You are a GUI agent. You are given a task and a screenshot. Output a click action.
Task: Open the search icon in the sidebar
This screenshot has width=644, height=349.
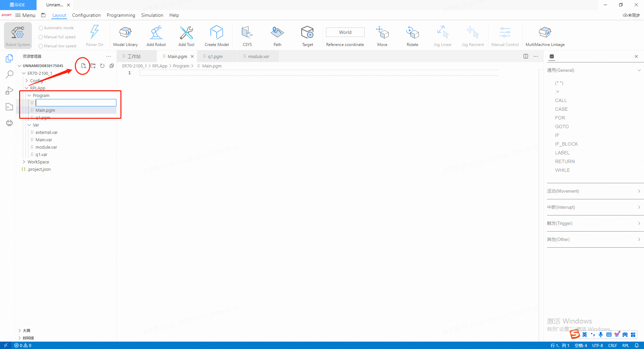(9, 74)
